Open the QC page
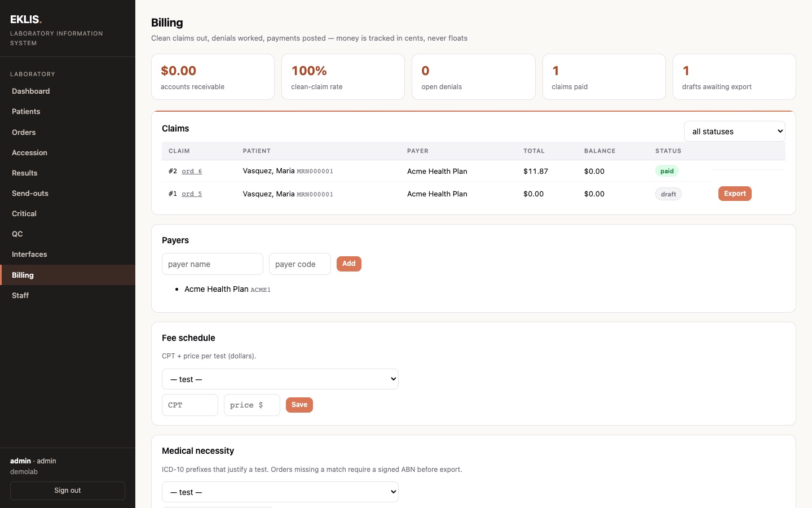This screenshot has height=508, width=812. (68, 234)
